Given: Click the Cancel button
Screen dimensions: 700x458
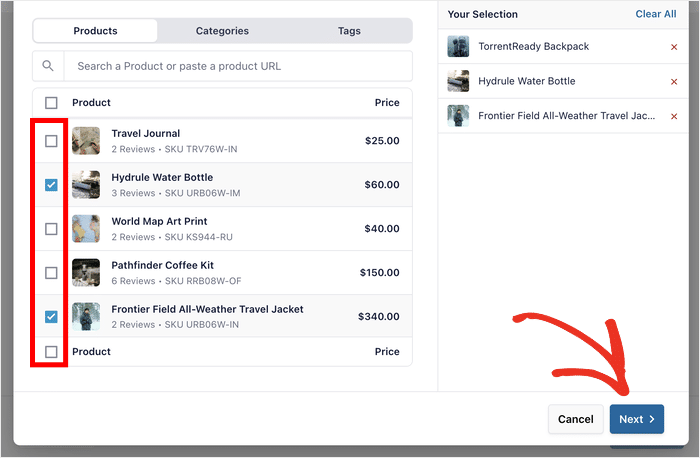Looking at the screenshot, I should point(575,419).
